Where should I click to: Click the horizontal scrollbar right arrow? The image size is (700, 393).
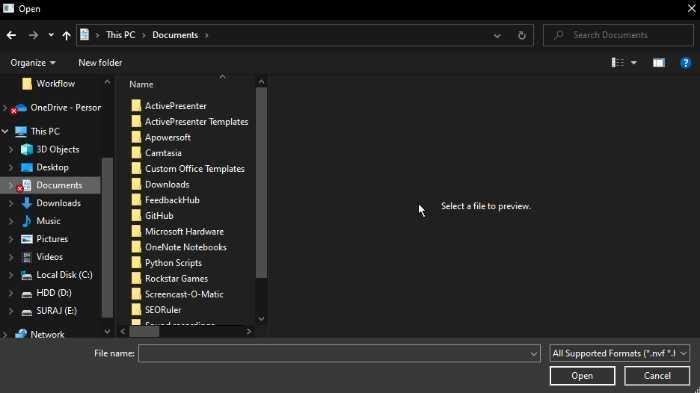pyautogui.click(x=249, y=332)
